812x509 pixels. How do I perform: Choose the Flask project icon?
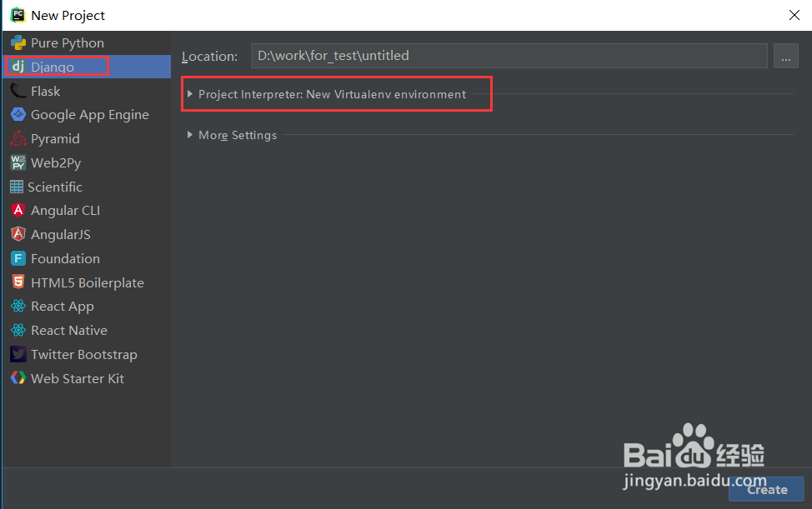point(18,91)
